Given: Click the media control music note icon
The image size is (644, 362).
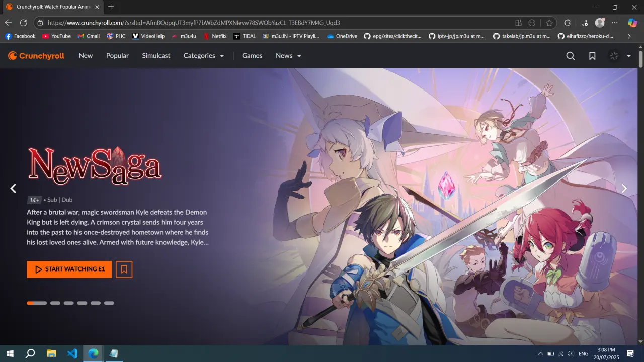Looking at the screenshot, I should point(585,23).
